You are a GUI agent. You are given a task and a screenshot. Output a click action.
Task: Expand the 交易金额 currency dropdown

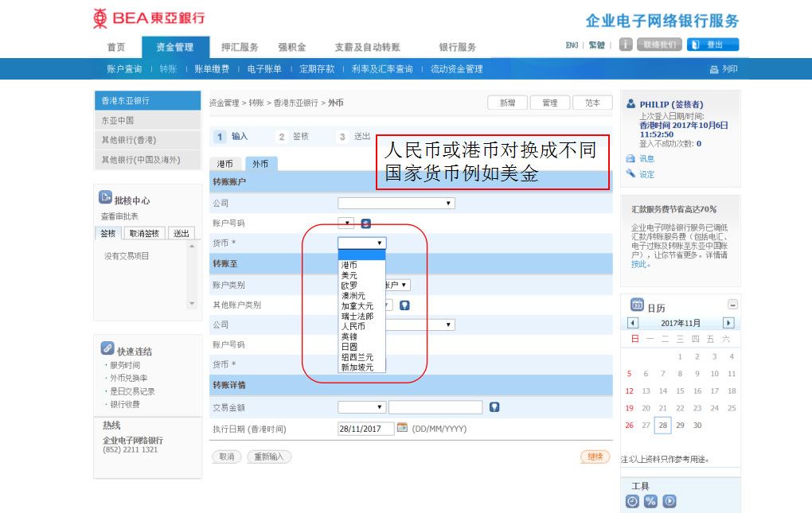point(361,407)
